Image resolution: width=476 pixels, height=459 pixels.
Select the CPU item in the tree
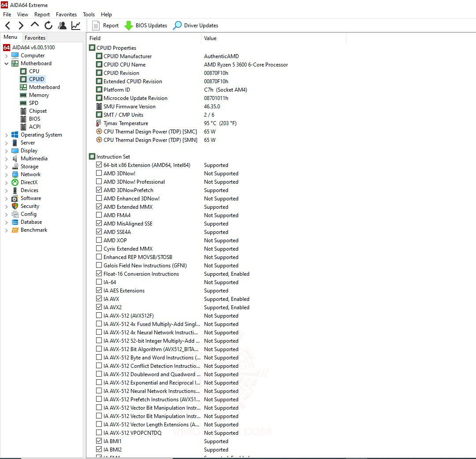34,71
